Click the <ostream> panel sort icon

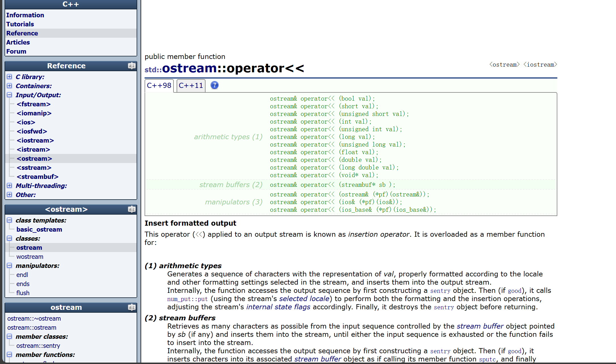(x=132, y=209)
